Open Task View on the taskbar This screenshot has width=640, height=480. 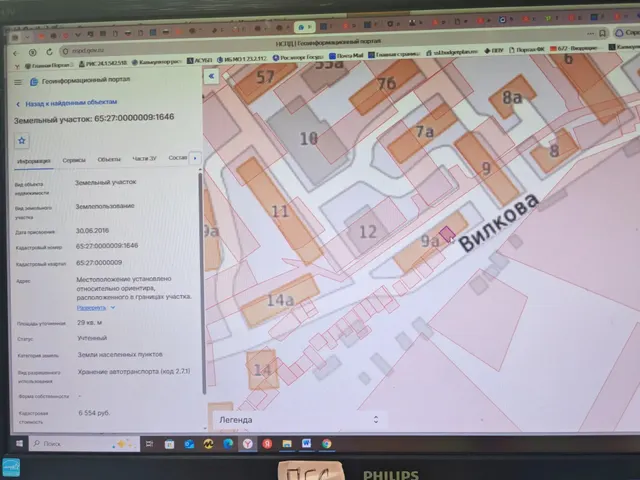tap(149, 444)
